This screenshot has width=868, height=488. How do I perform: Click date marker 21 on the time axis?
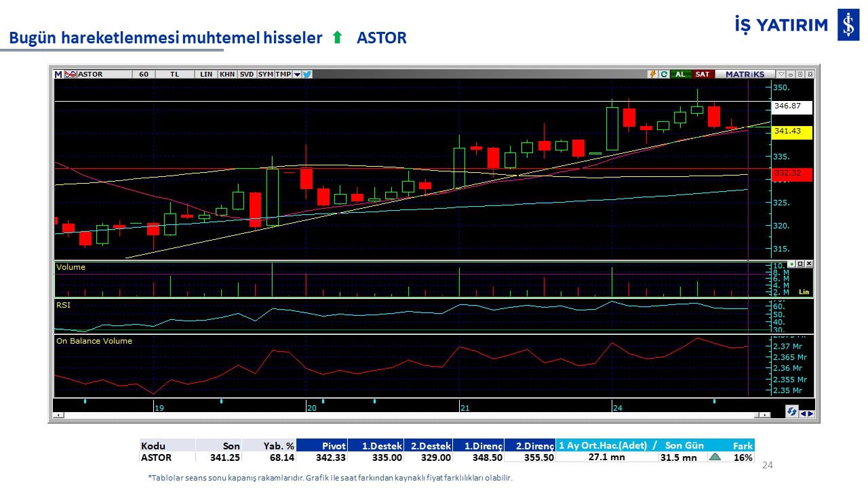pos(465,408)
